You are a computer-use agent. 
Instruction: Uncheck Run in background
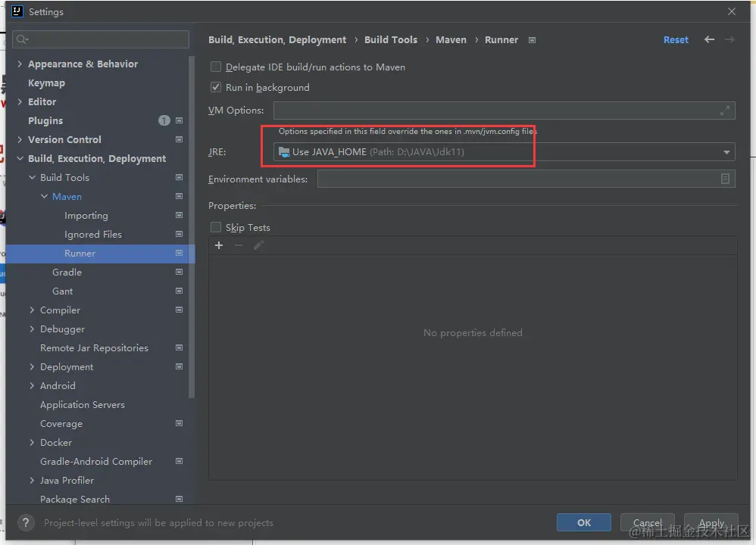click(x=216, y=87)
